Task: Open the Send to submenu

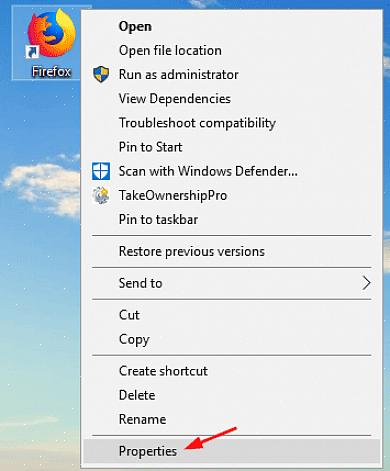Action: click(x=232, y=283)
